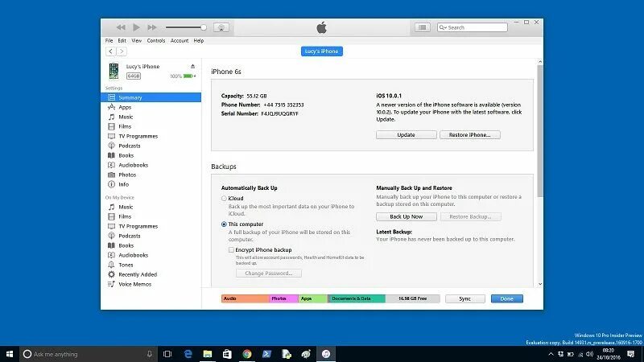Open the Account menu
Image resolution: width=644 pixels, height=362 pixels.
click(x=180, y=41)
